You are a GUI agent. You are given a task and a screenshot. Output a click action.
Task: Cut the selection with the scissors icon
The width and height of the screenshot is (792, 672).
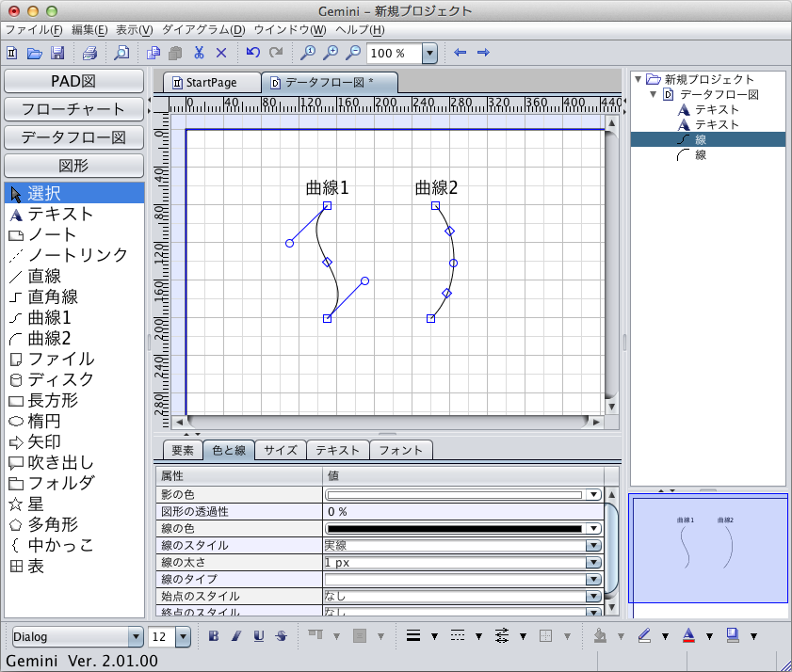pos(199,53)
